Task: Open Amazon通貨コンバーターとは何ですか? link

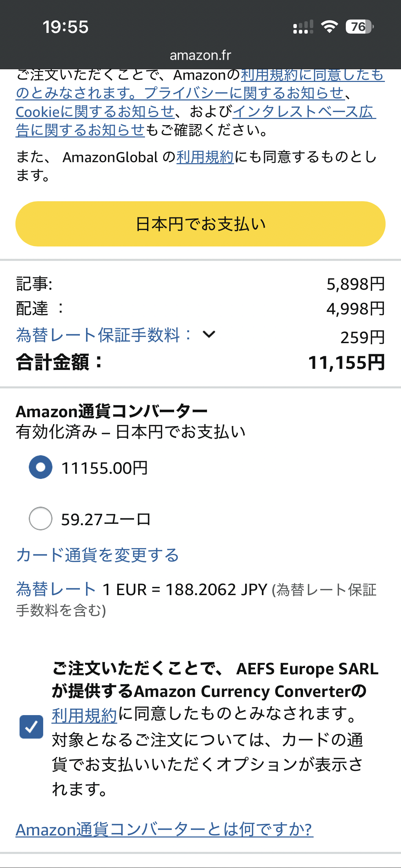Action: click(165, 830)
